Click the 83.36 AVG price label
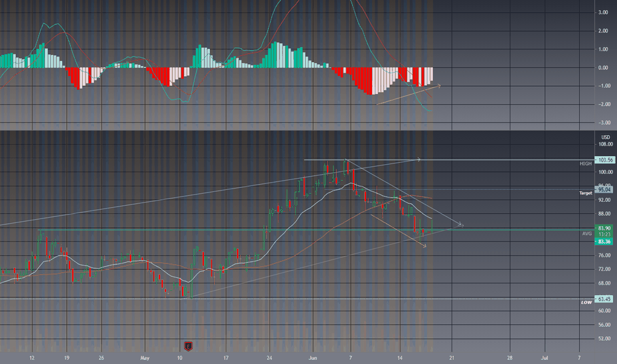 (604, 242)
